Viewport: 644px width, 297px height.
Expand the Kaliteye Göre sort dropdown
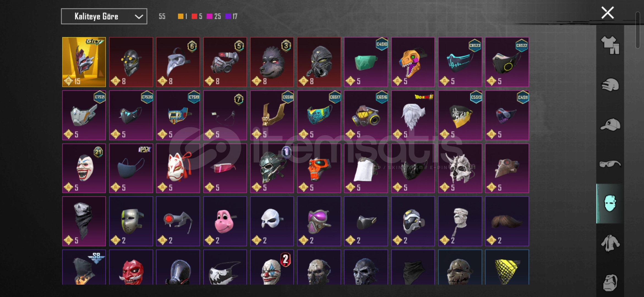pyautogui.click(x=104, y=16)
